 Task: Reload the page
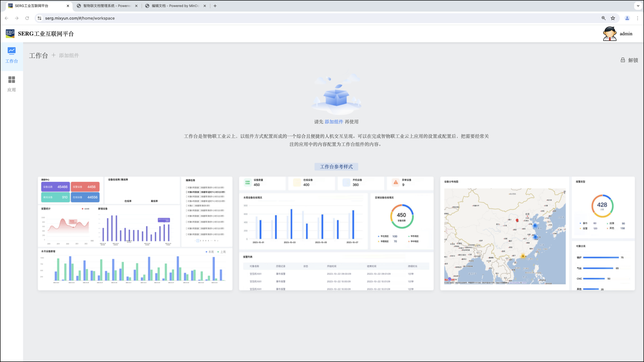point(27,18)
